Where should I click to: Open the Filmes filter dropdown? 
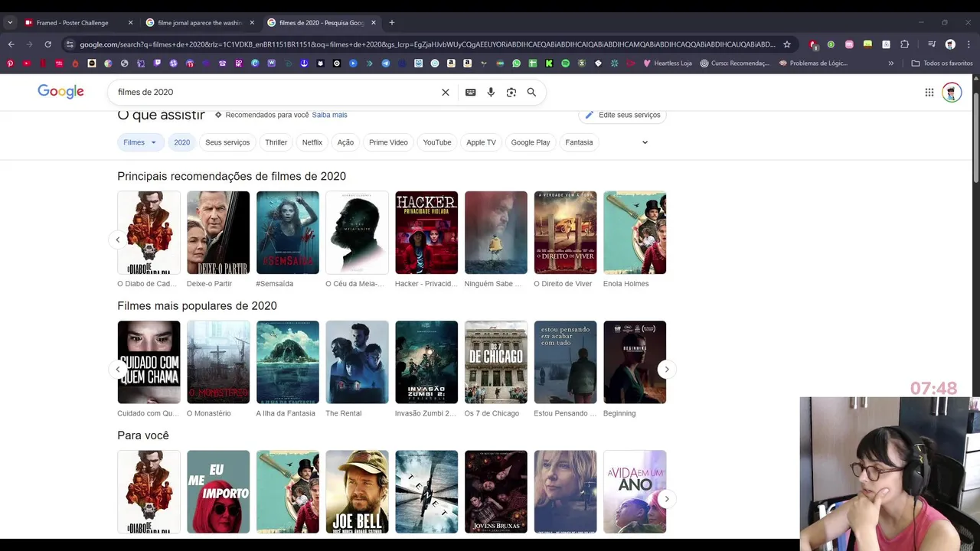point(140,142)
